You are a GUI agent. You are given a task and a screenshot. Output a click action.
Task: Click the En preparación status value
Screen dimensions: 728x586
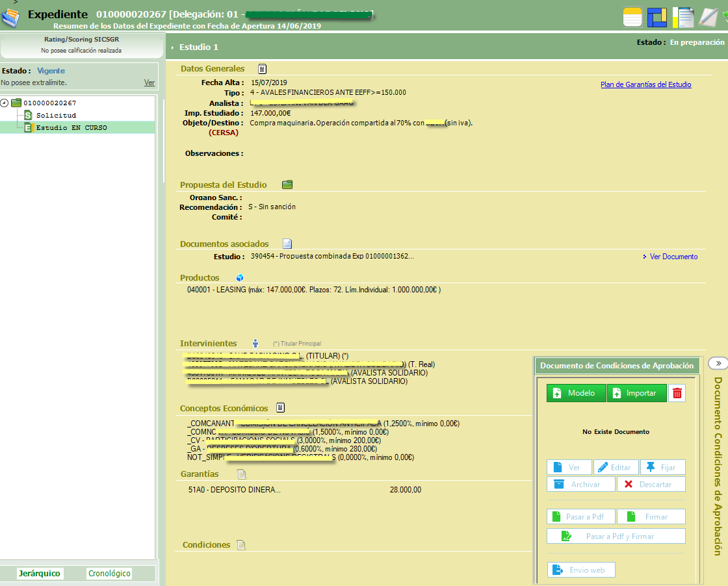click(697, 42)
